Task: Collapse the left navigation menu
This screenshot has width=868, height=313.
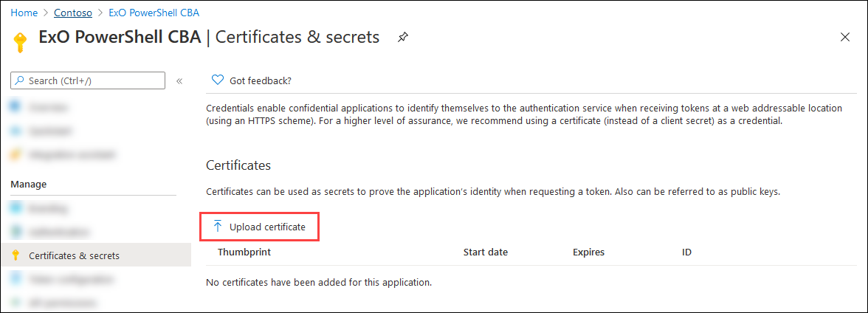Action: [179, 80]
